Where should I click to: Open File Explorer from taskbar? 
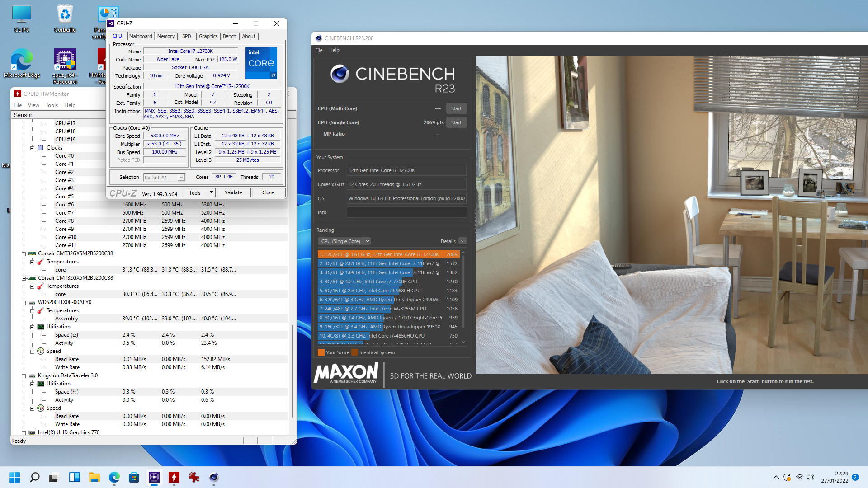pyautogui.click(x=94, y=477)
